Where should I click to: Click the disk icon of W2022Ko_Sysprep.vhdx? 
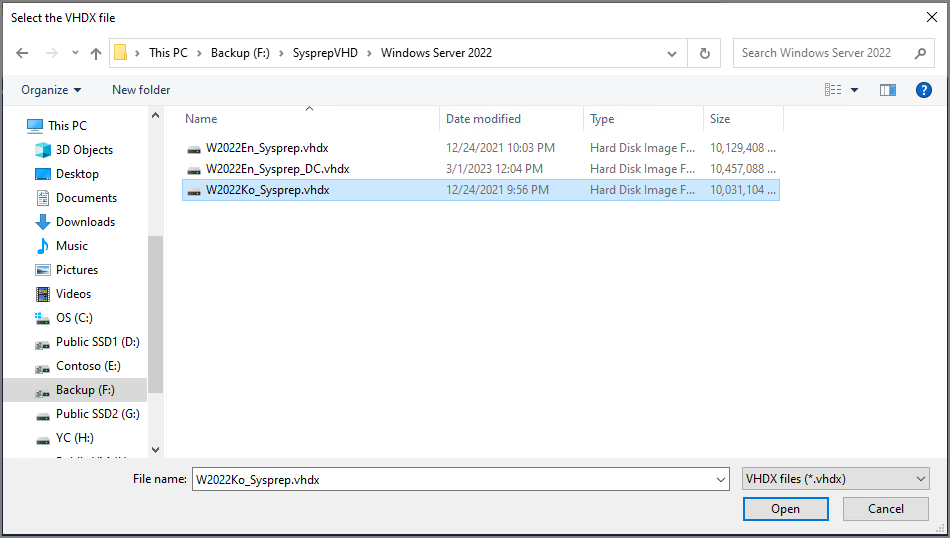194,191
